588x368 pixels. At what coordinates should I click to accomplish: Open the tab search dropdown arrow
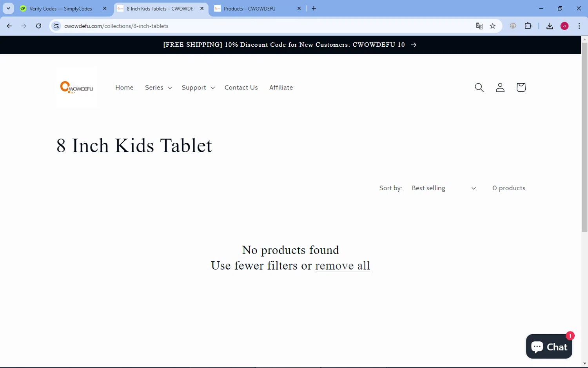tap(8, 8)
